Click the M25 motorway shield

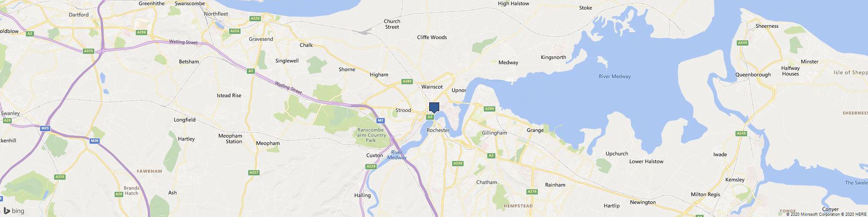pyautogui.click(x=45, y=128)
